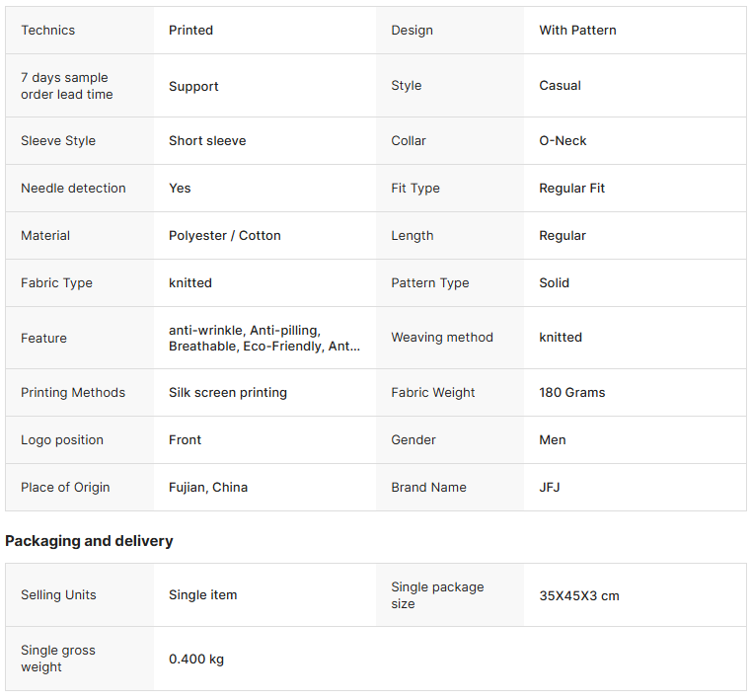Viewport: 751px width, 700px height.
Task: Click the 'With Pattern' Design value
Action: (x=577, y=31)
